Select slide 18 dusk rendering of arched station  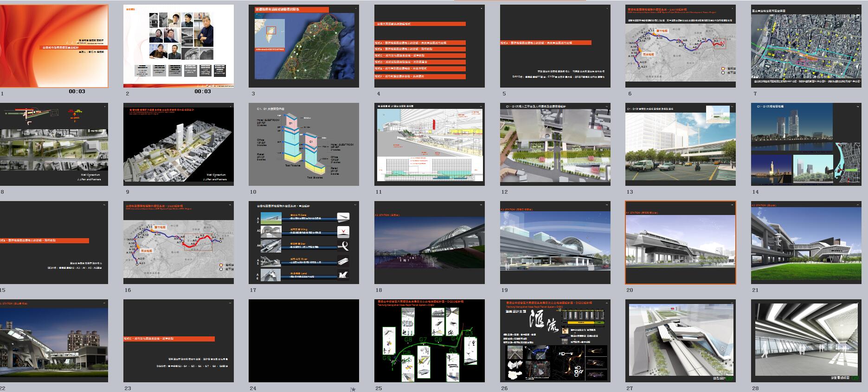[430, 242]
